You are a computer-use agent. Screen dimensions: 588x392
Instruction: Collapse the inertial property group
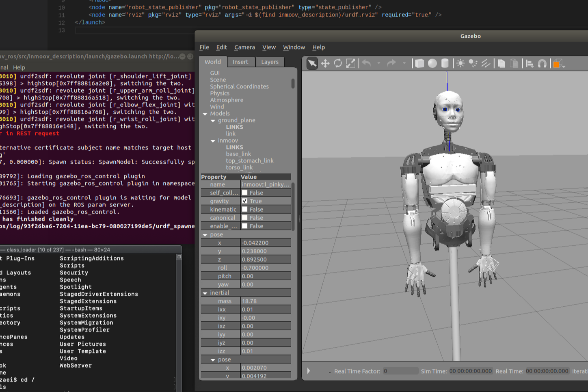(x=205, y=293)
